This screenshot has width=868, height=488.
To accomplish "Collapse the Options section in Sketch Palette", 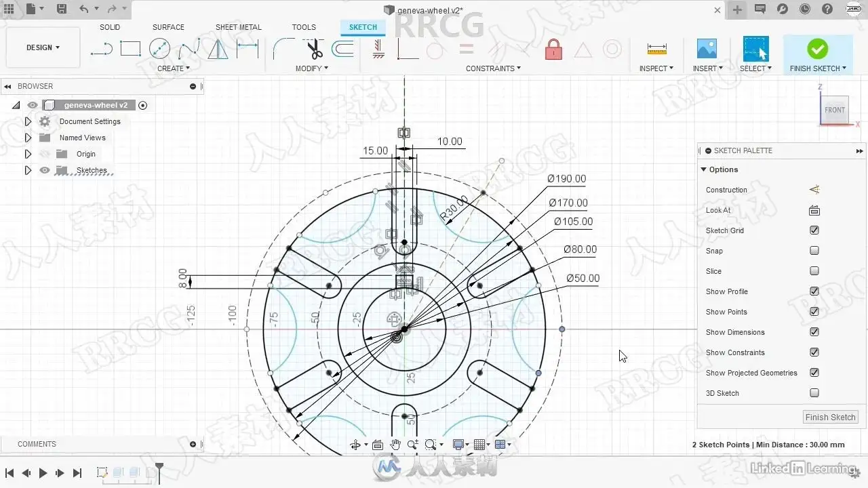I will (704, 169).
